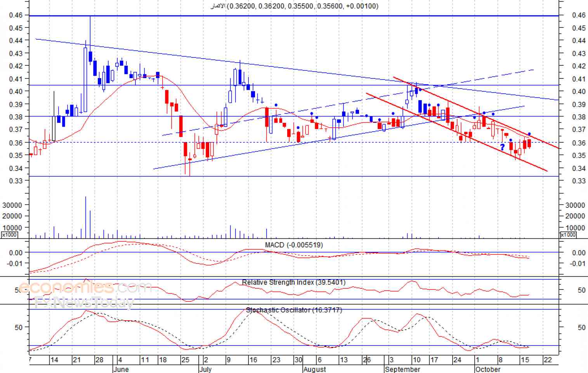The height and width of the screenshot is (373, 588).
Task: Click date label 28 on the time axis
Action: click(x=99, y=360)
